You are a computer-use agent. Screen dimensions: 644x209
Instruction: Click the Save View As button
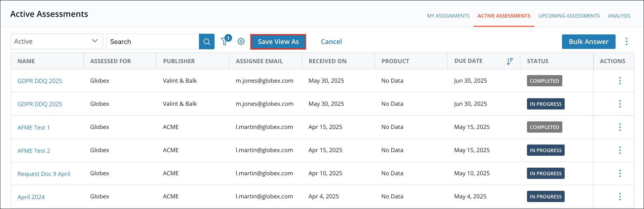click(x=278, y=42)
